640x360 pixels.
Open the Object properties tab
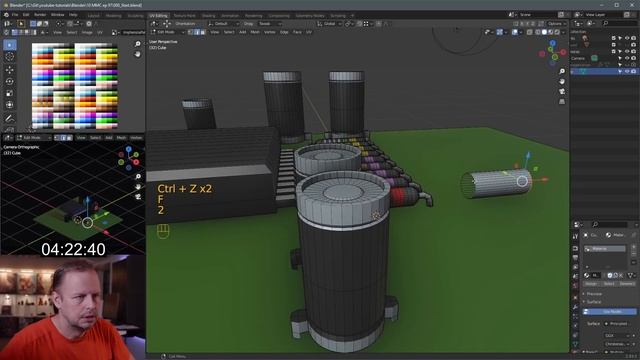tap(575, 298)
